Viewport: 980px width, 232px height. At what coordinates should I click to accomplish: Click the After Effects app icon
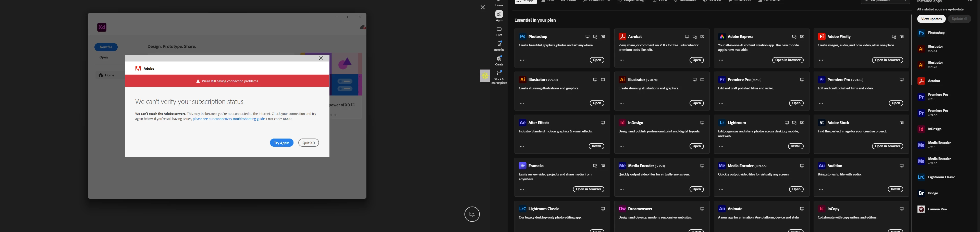click(522, 123)
